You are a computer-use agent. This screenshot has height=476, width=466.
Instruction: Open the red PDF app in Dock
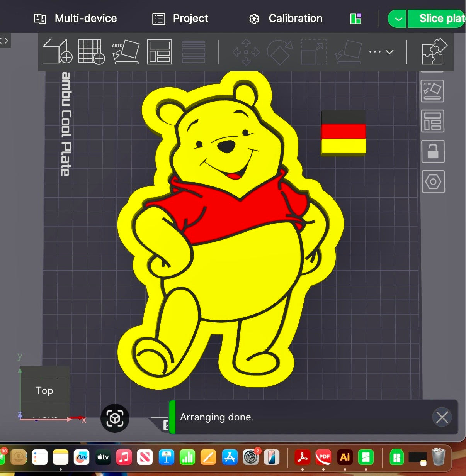[x=323, y=457]
